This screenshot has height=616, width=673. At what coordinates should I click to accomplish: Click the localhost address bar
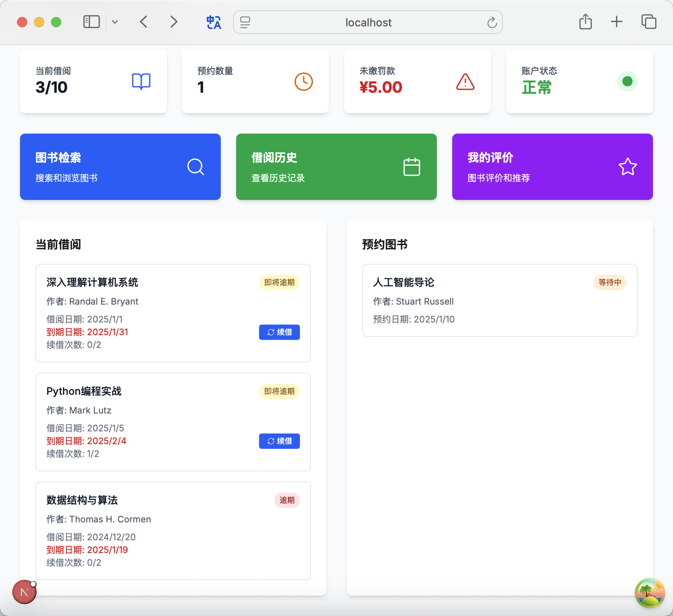pos(368,23)
